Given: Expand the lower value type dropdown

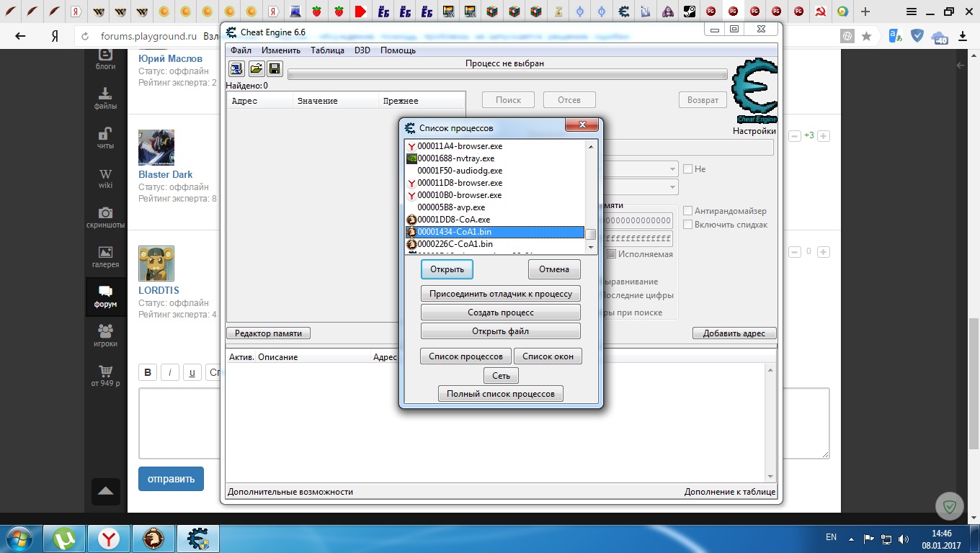Looking at the screenshot, I should click(x=673, y=187).
